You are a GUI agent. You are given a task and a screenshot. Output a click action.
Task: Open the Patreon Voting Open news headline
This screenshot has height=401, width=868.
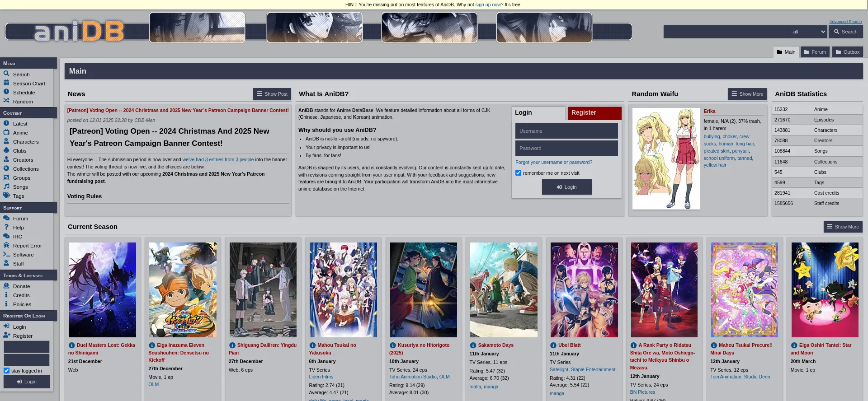[x=178, y=110]
